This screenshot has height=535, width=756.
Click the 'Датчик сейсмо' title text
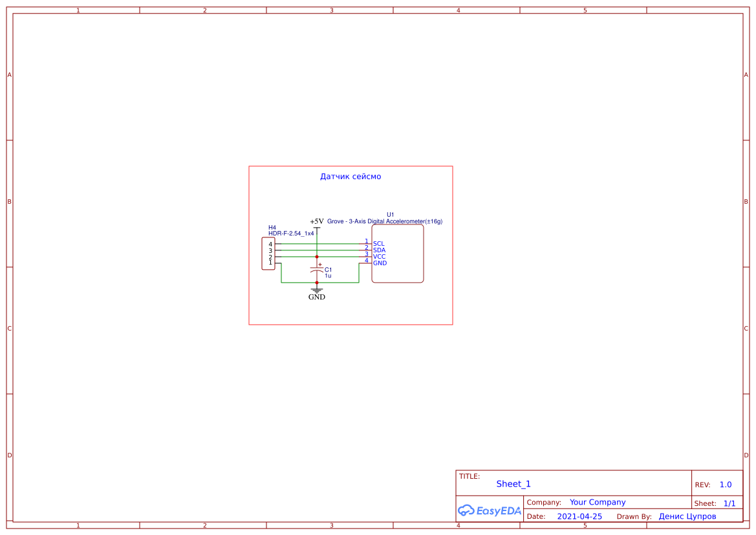click(351, 177)
